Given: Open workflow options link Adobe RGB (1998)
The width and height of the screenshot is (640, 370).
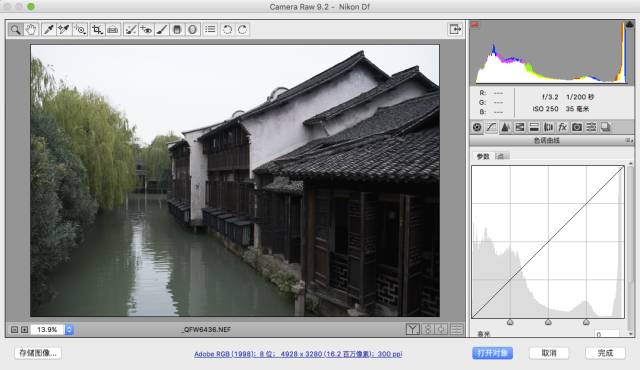Looking at the screenshot, I should tap(298, 354).
